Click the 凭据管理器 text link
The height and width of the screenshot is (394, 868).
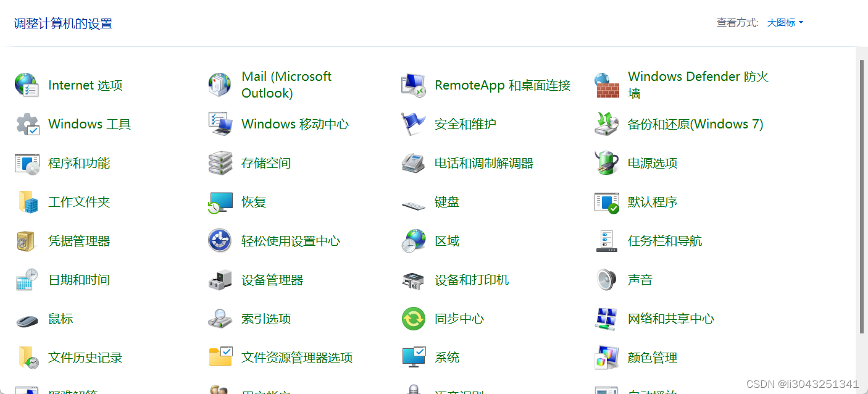[x=79, y=241]
